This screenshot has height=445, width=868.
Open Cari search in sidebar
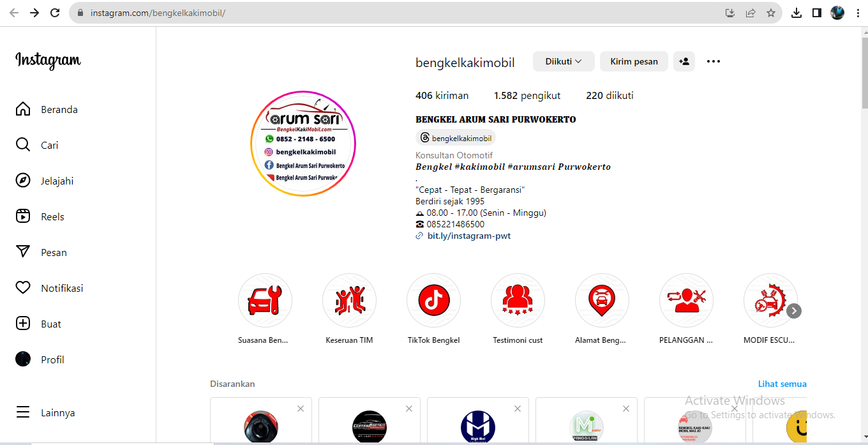pos(36,145)
